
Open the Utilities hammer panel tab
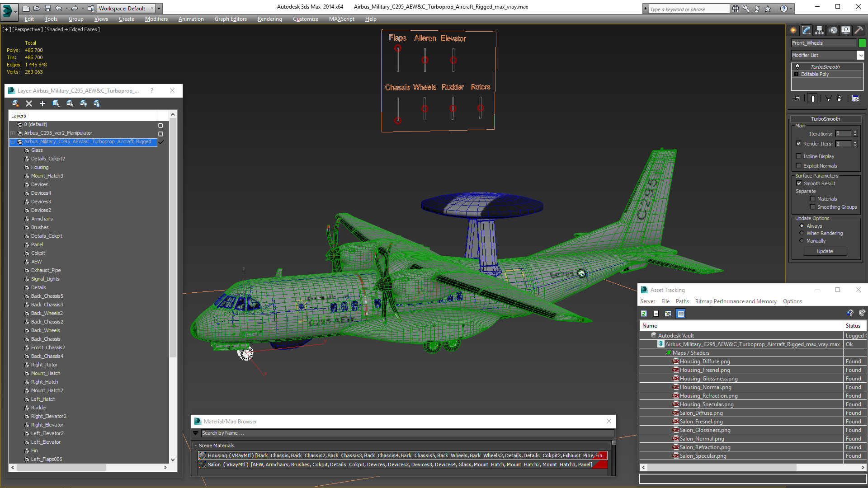pyautogui.click(x=859, y=30)
